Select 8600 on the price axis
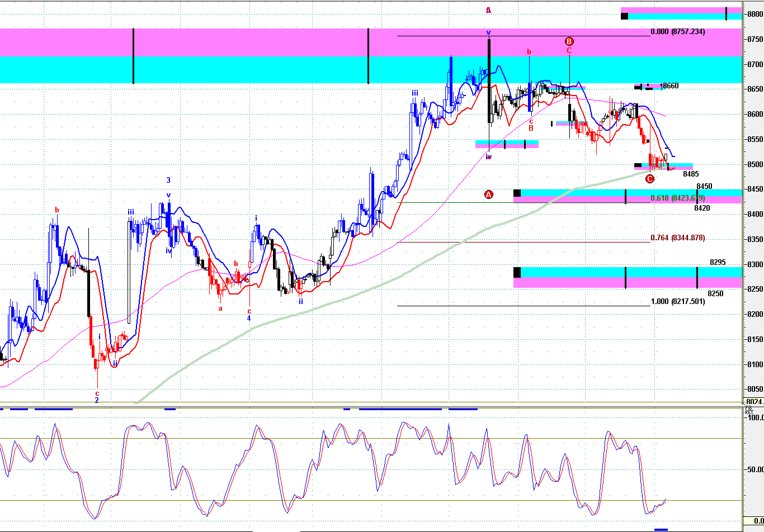Viewport: 764px width, 532px height. [755, 115]
